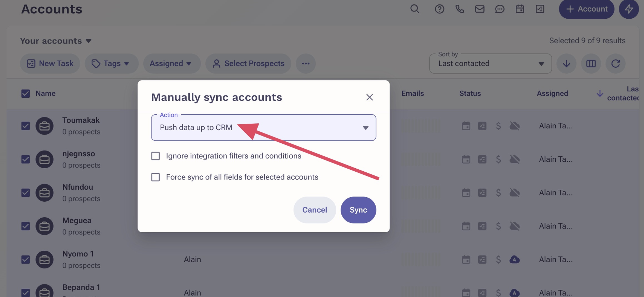The height and width of the screenshot is (297, 644).
Task: Open the help question mark icon
Action: tap(439, 9)
